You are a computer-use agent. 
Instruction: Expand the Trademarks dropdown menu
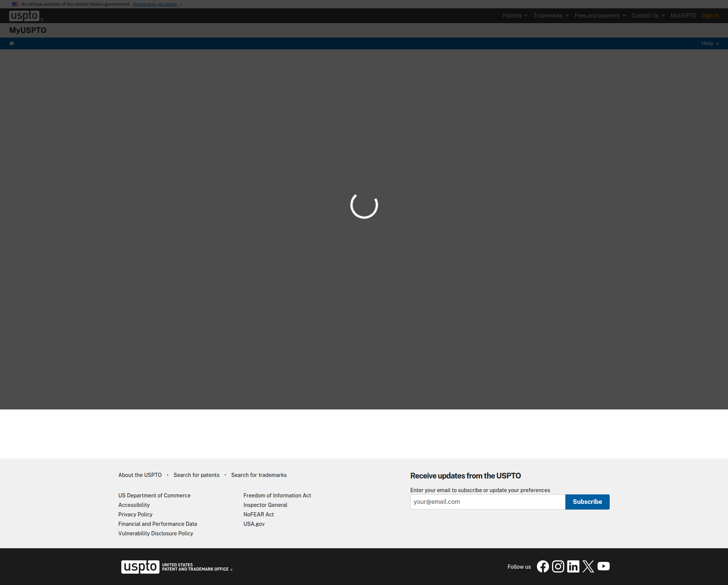tap(551, 16)
